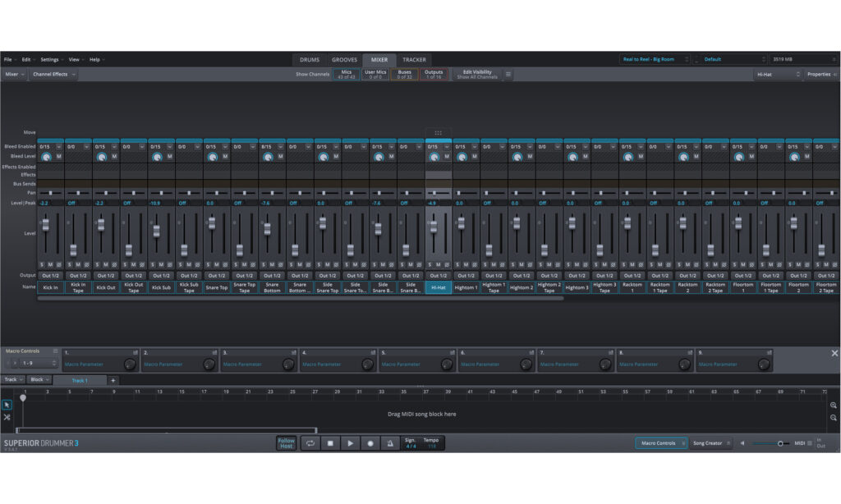The height and width of the screenshot is (504, 841).
Task: Mute the Kick Sub channel
Action: tap(162, 265)
